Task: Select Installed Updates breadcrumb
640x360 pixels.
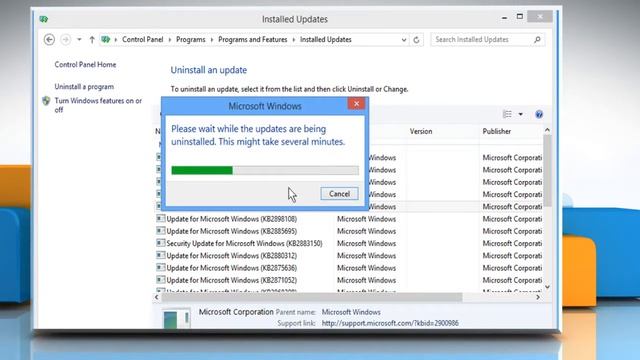Action: click(326, 40)
